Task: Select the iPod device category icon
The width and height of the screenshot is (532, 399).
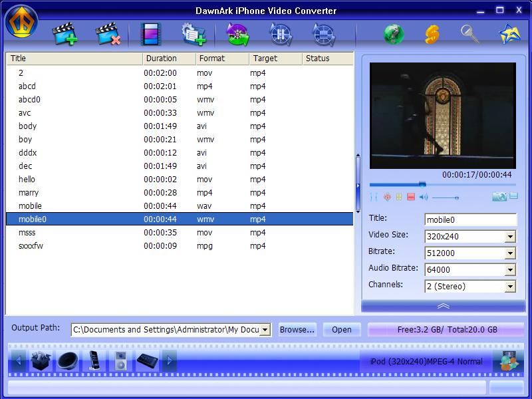Action: 120,361
